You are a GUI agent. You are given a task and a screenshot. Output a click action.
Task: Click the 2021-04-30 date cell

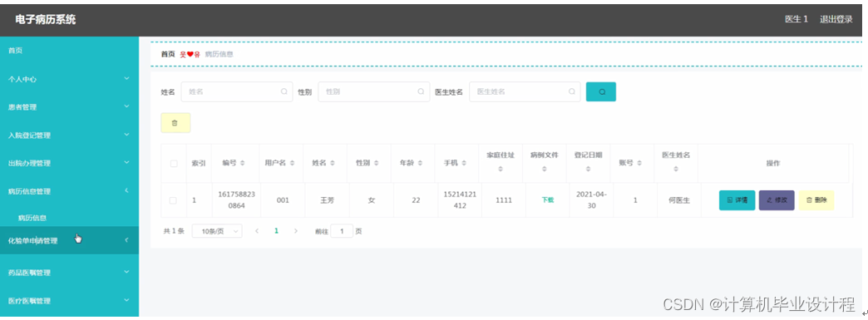pyautogui.click(x=591, y=200)
